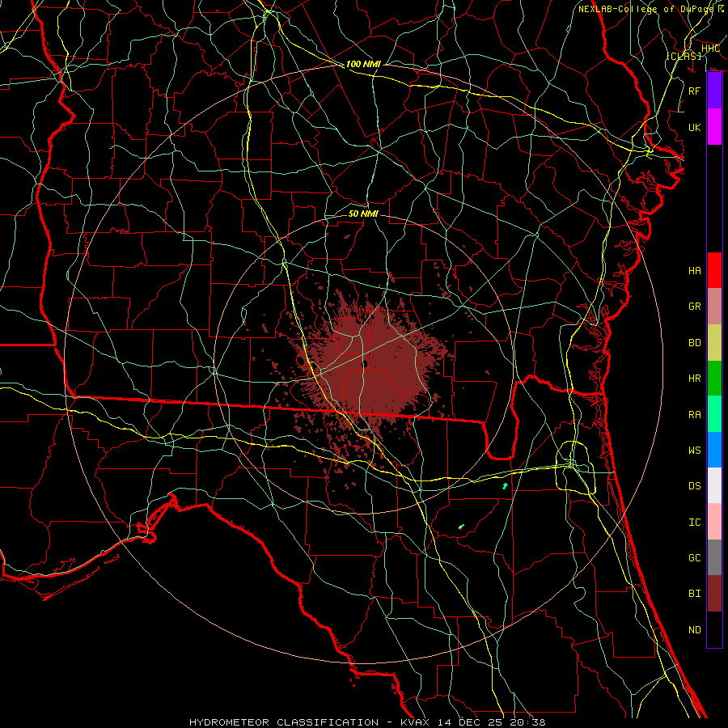Pick the light green RA legend swatch
This screenshot has width=728, height=728.
714,414
